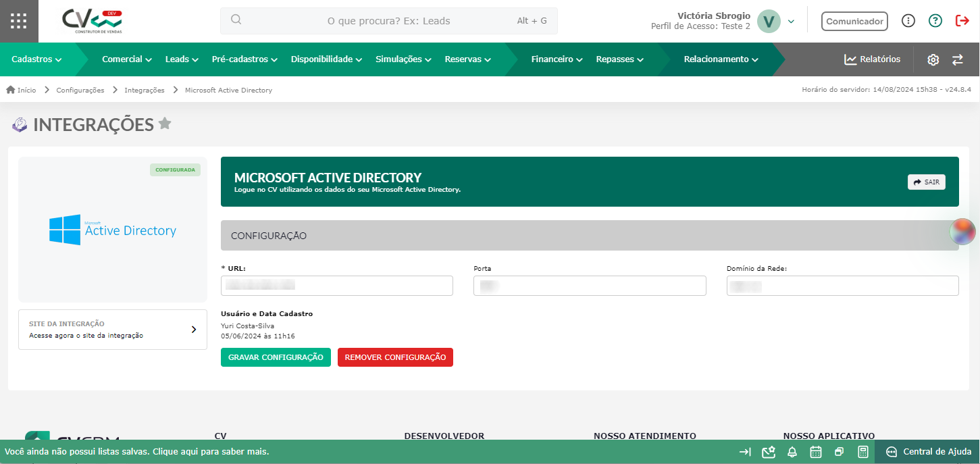Open the calculator icon in bottom bar
This screenshot has height=464, width=980.
pyautogui.click(x=862, y=452)
